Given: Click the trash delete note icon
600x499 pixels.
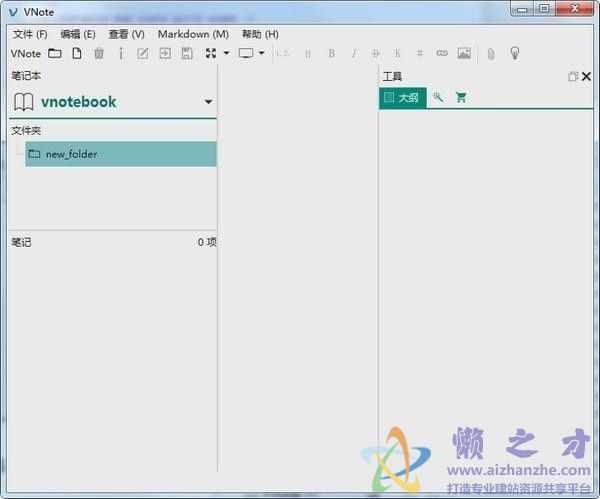Looking at the screenshot, I should [99, 53].
